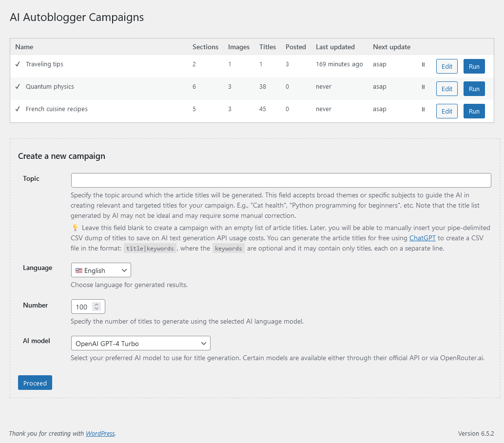Image resolution: width=504 pixels, height=443 pixels.
Task: Increase the Number of titles stepper
Action: 97,305
